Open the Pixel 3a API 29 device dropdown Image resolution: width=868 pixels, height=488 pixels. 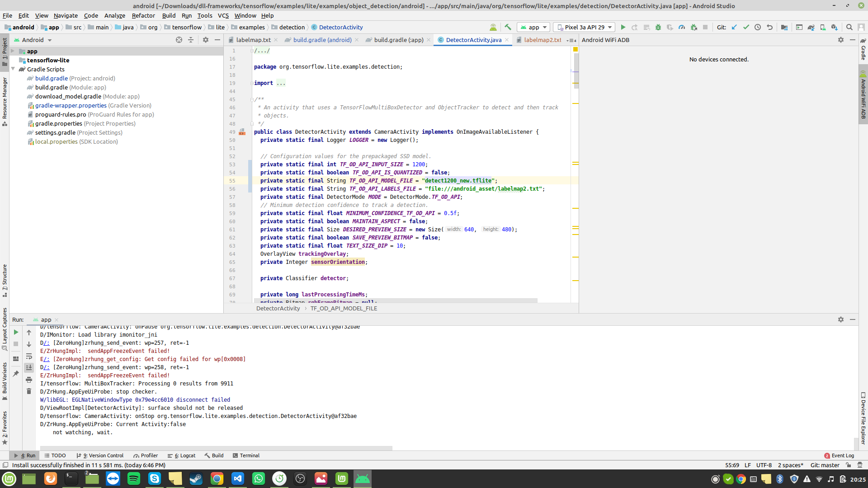pos(584,27)
